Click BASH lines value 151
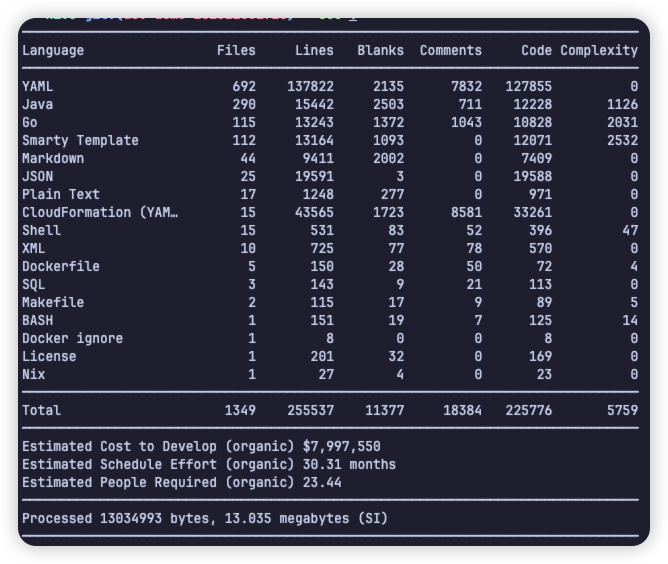Viewport: 668px width, 564px height. (x=322, y=320)
